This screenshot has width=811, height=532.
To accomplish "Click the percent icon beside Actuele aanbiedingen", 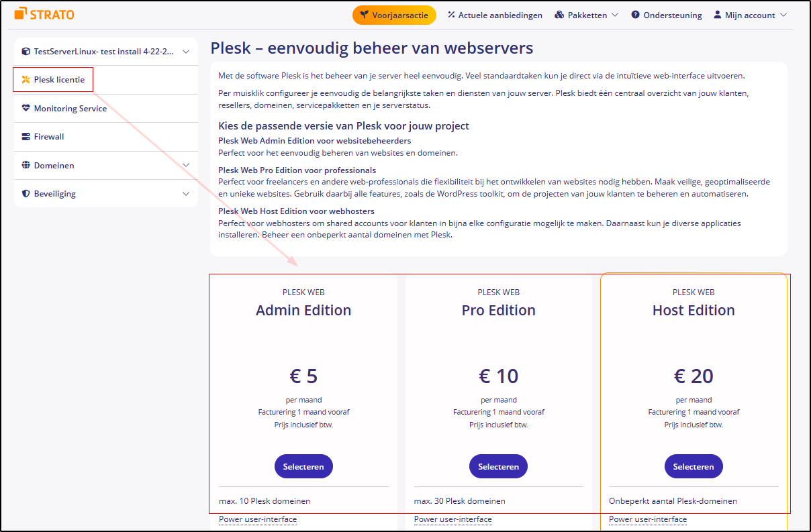I will [x=452, y=15].
